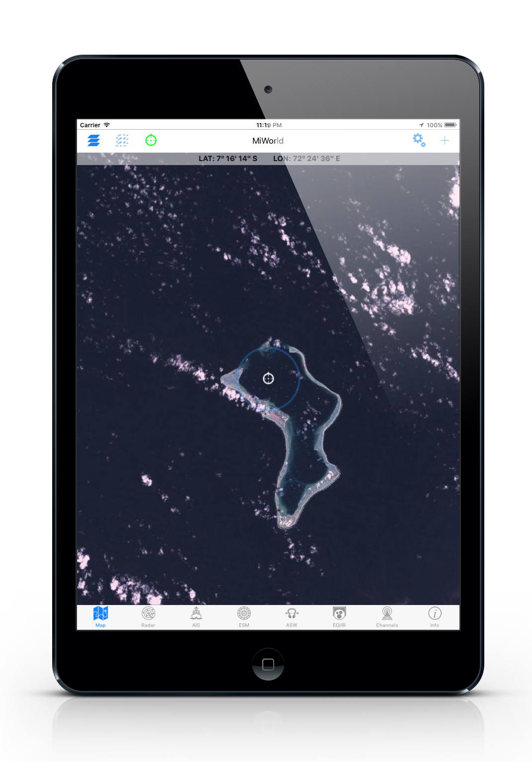Toggle the dashed overlay layers icon
The image size is (532, 762).
(x=122, y=141)
